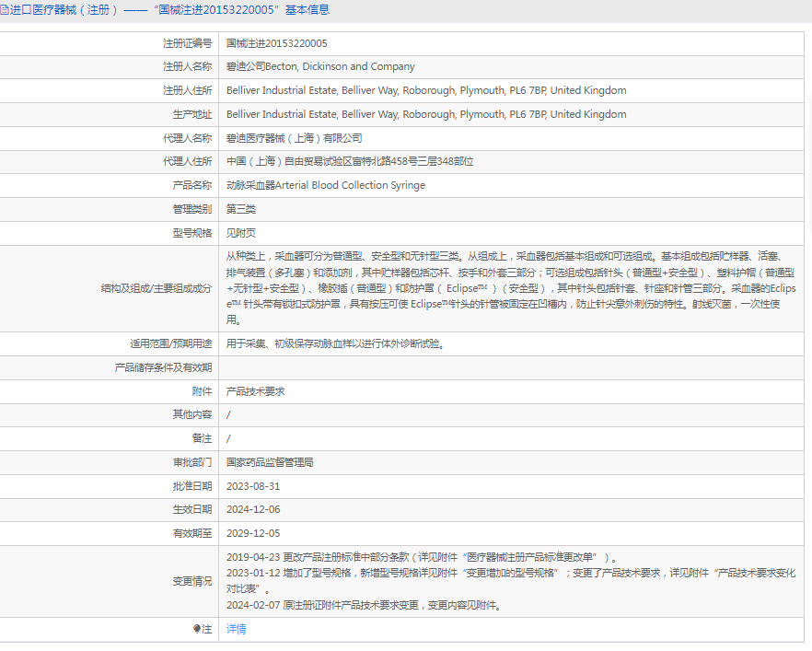
Task: Click the 变更情况 label
Action: [192, 581]
